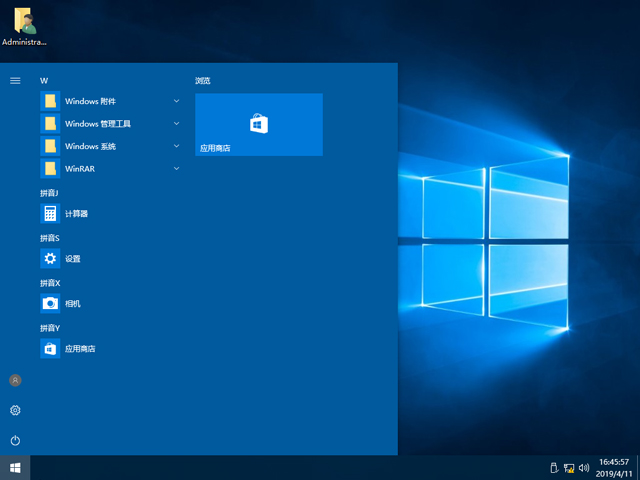The height and width of the screenshot is (480, 640).
Task: Open the 应用商店 icon in the app list
Action: point(50,349)
